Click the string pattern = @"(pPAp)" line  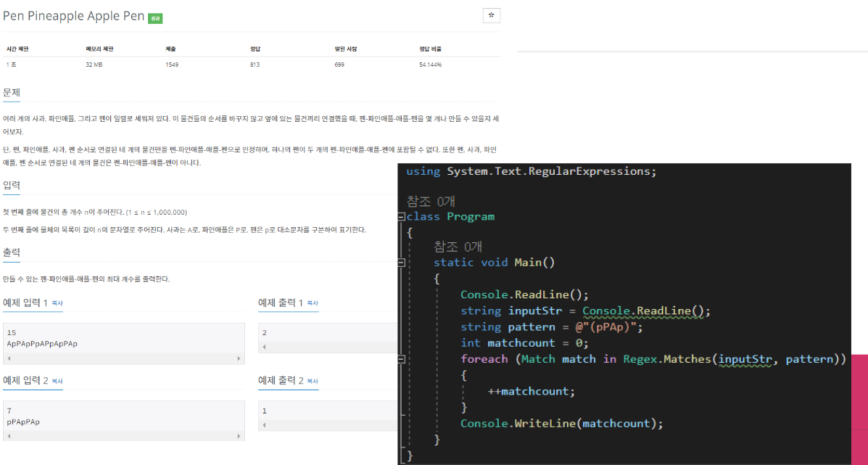(552, 326)
